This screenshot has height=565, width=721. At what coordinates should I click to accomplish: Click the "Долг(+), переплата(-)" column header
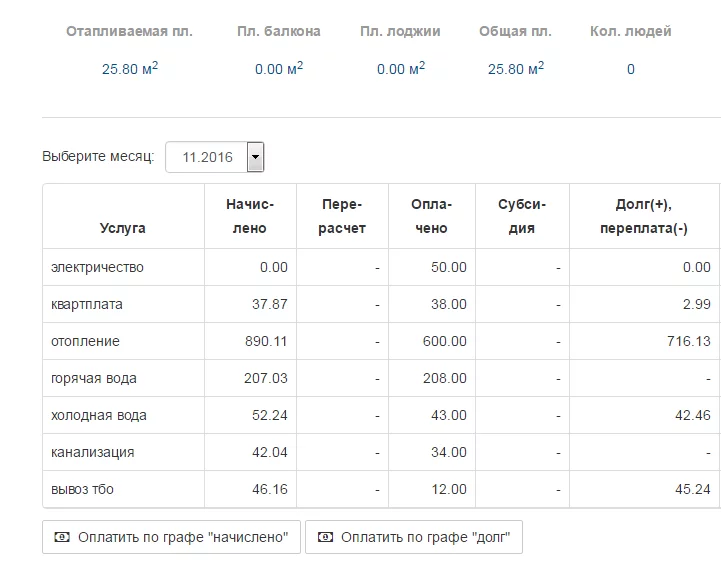pos(644,216)
